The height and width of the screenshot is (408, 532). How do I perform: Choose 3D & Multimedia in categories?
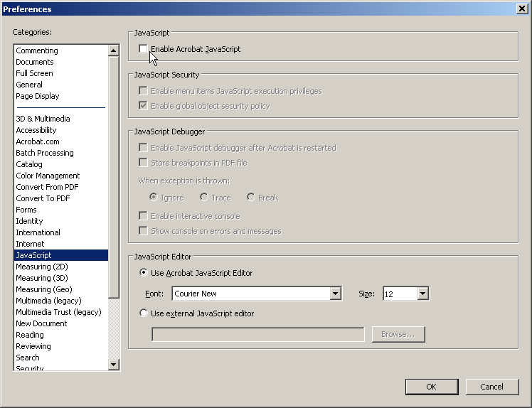(43, 119)
